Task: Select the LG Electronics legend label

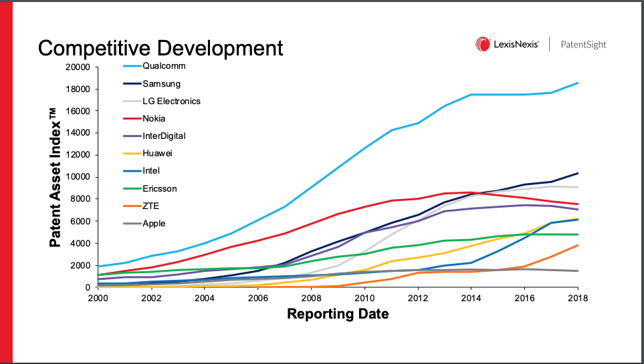Action: [x=171, y=102]
